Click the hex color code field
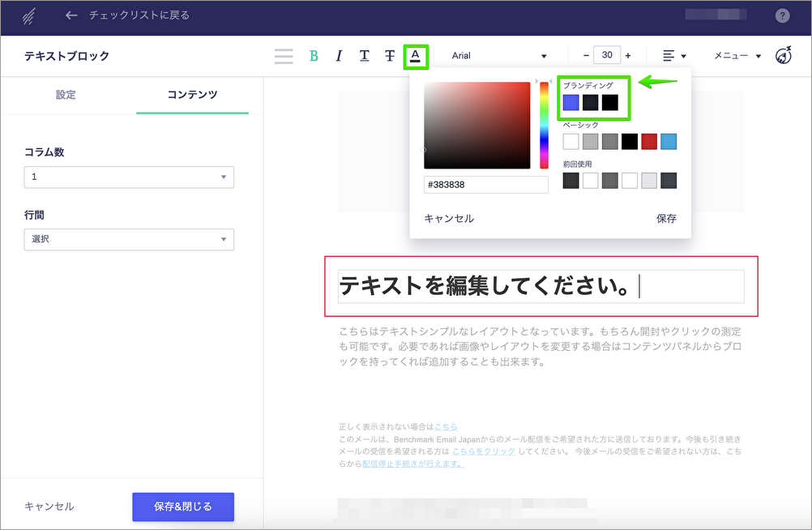The width and height of the screenshot is (812, 530). [x=485, y=185]
